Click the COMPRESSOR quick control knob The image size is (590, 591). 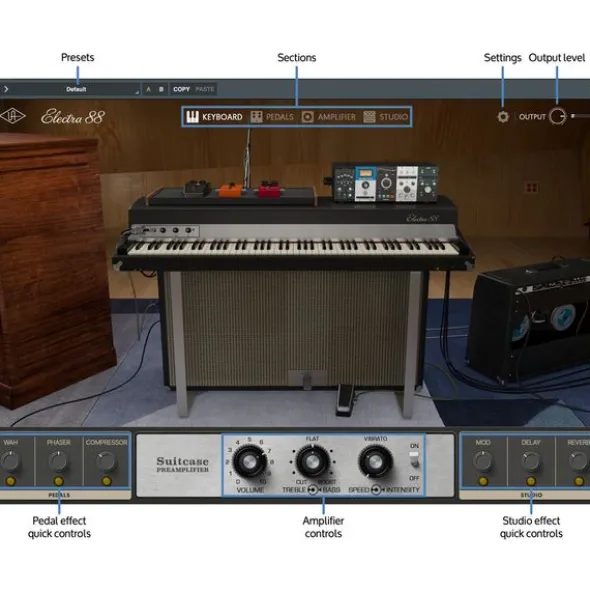point(106,461)
